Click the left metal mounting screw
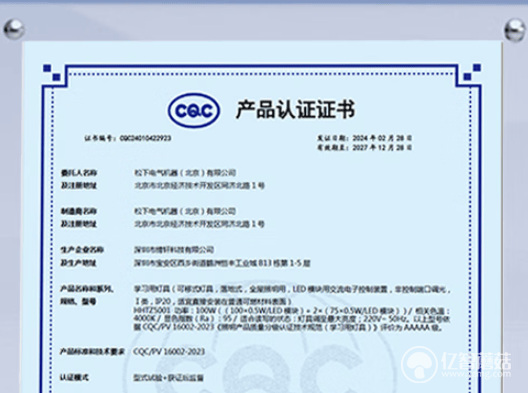Image resolution: width=528 pixels, height=393 pixels. point(14,29)
